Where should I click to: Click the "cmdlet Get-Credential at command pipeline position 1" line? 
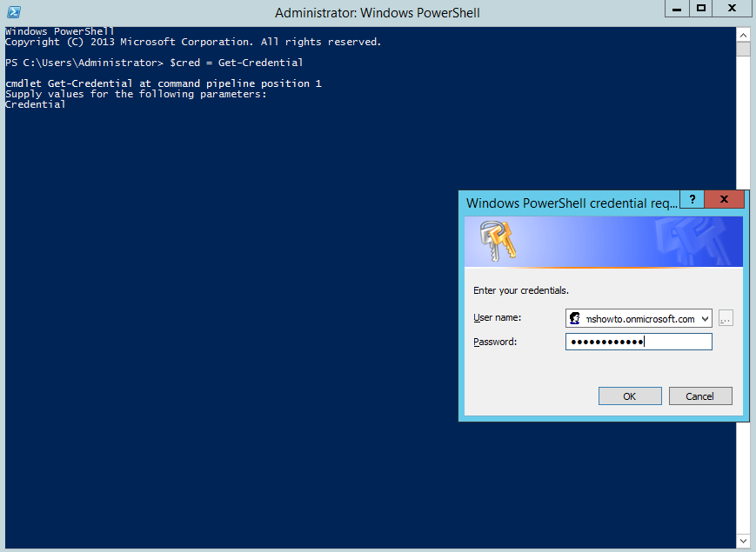click(164, 83)
